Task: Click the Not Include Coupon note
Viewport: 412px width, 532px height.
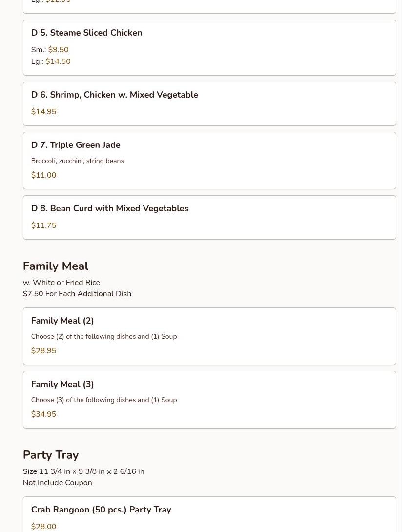Action: pos(57,483)
